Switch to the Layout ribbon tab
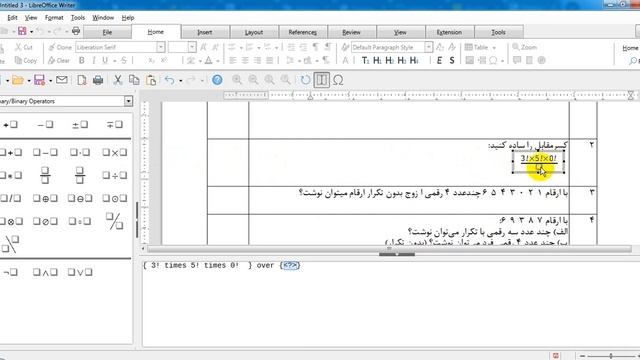Viewport: 640px width, 360px height. point(254,32)
